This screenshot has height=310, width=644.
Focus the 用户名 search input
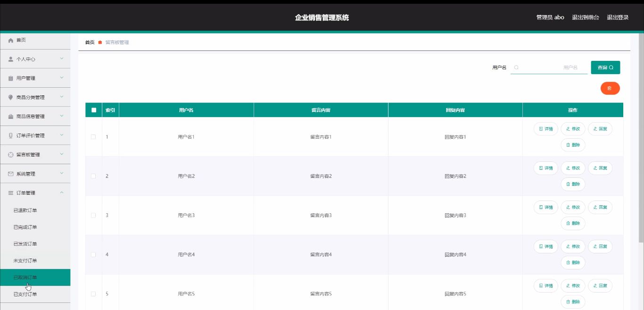click(x=549, y=67)
